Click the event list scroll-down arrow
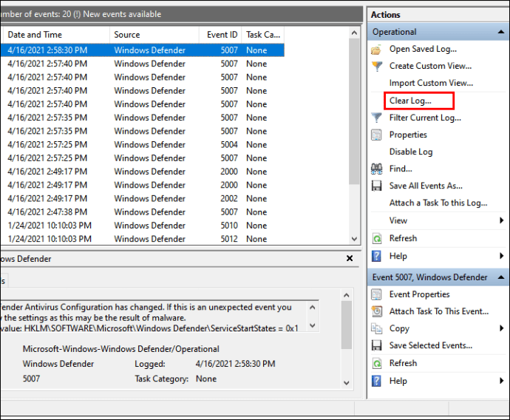Image resolution: width=510 pixels, height=420 pixels. click(x=355, y=239)
